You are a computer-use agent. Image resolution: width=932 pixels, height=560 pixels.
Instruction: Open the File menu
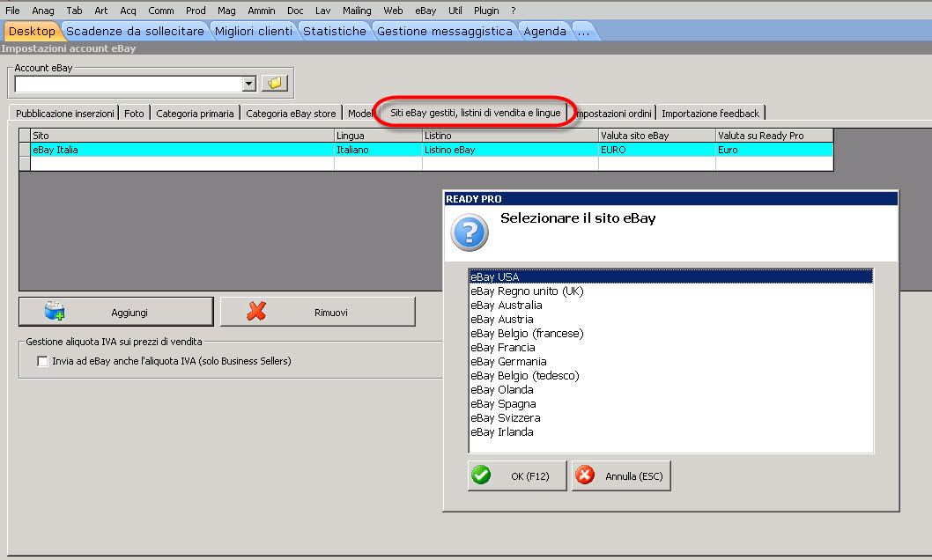click(12, 11)
